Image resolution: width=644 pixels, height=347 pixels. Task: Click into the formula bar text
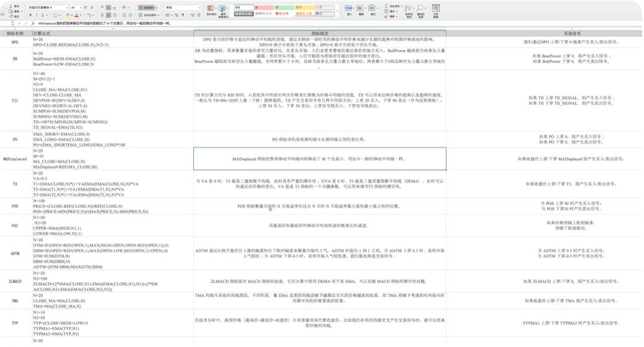tap(104, 24)
